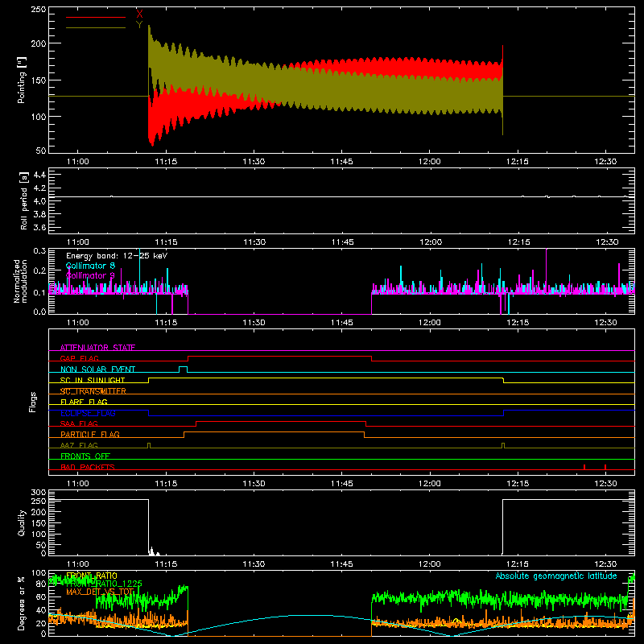Click the 80 tick on the bottom plot axis
The width and height of the screenshot is (644, 644).
coord(41,584)
